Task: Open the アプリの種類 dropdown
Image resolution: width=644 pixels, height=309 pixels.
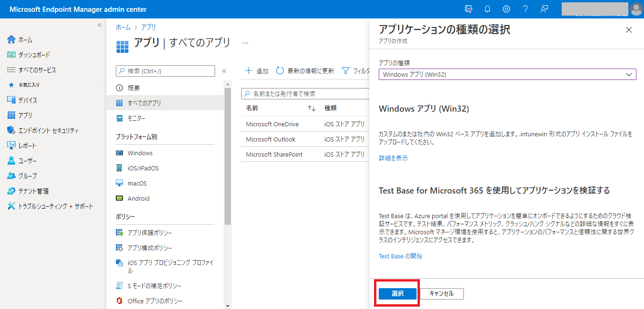Action: (507, 74)
